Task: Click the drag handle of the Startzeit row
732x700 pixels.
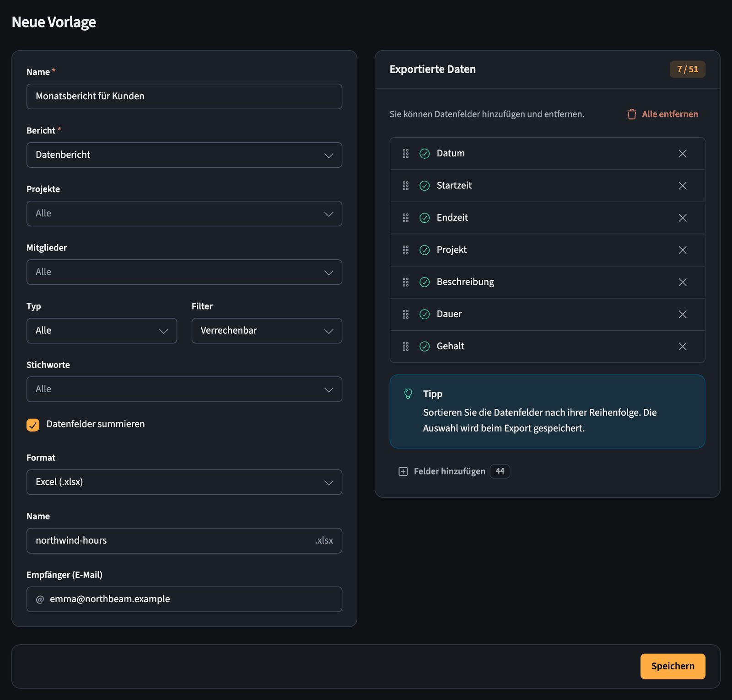Action: (x=405, y=186)
